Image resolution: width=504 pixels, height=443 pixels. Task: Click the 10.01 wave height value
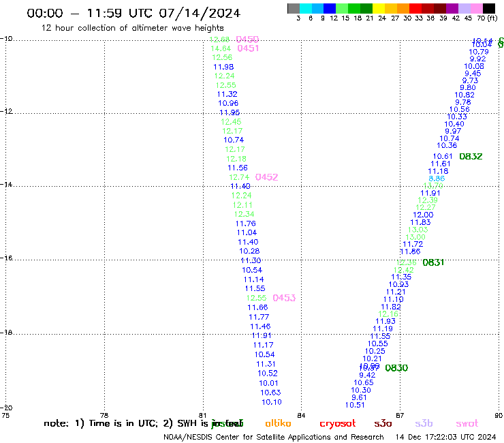click(269, 383)
